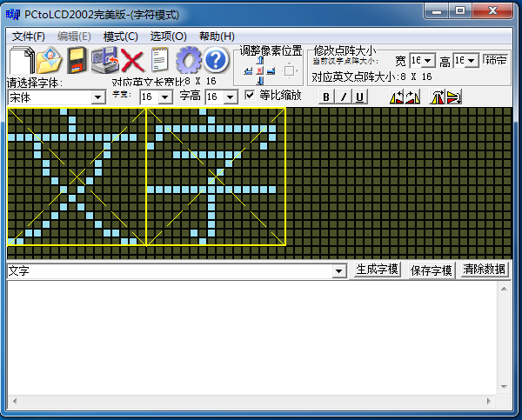
Task: Click the red center pixel position icon
Action: tap(260, 71)
